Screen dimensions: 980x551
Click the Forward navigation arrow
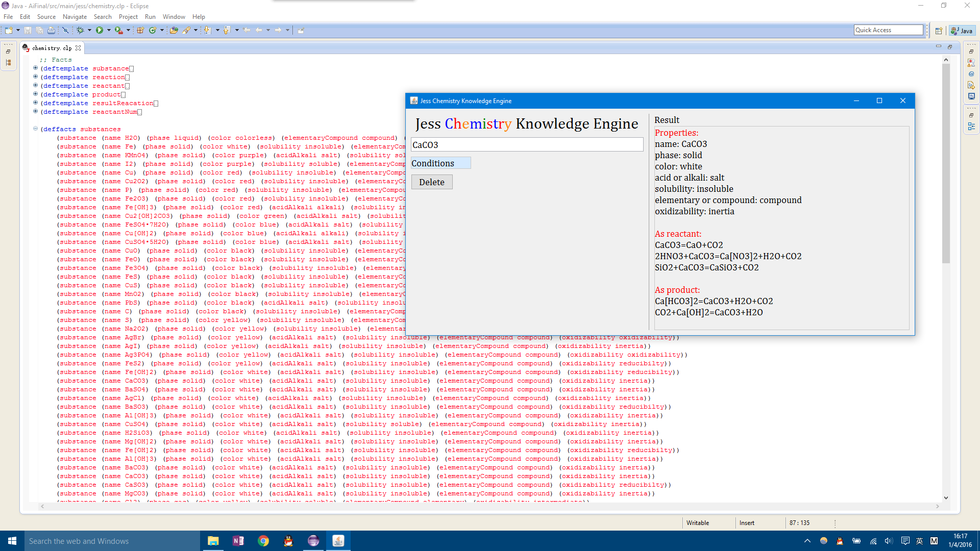pos(278,31)
